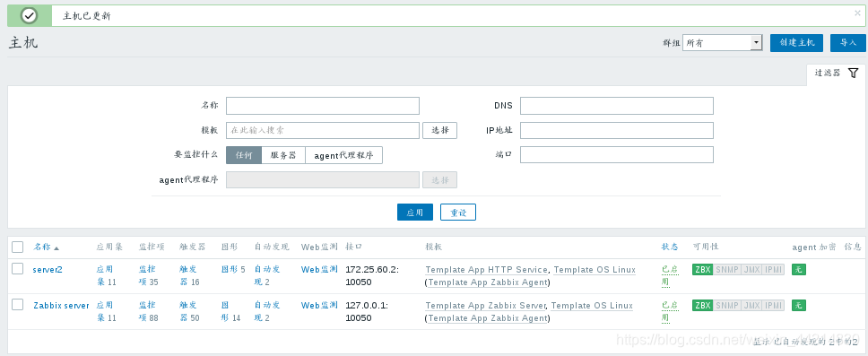Screen dimensions: 868x356
Task: Click Zabbix server SNMP availability badge
Action: pos(727,306)
